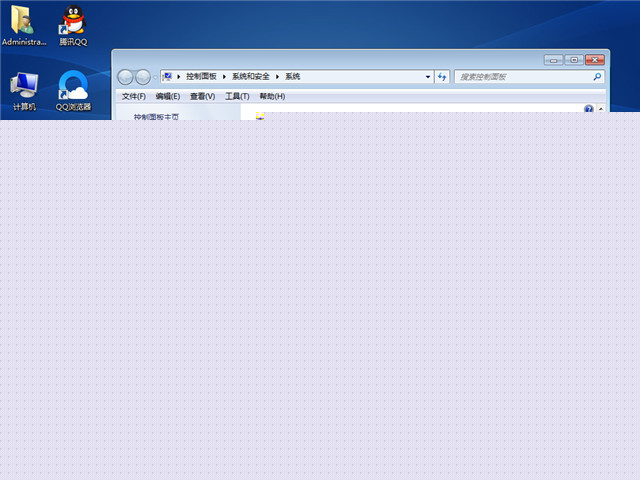Go forward with the forward arrow button

(143, 77)
